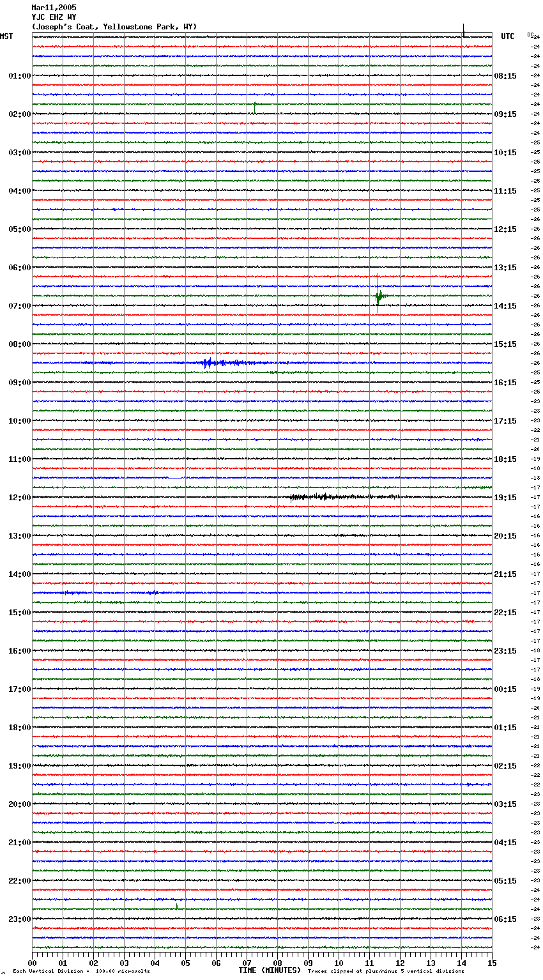Click the 22:15 UTC time label
The height and width of the screenshot is (980, 543).
pos(505,613)
